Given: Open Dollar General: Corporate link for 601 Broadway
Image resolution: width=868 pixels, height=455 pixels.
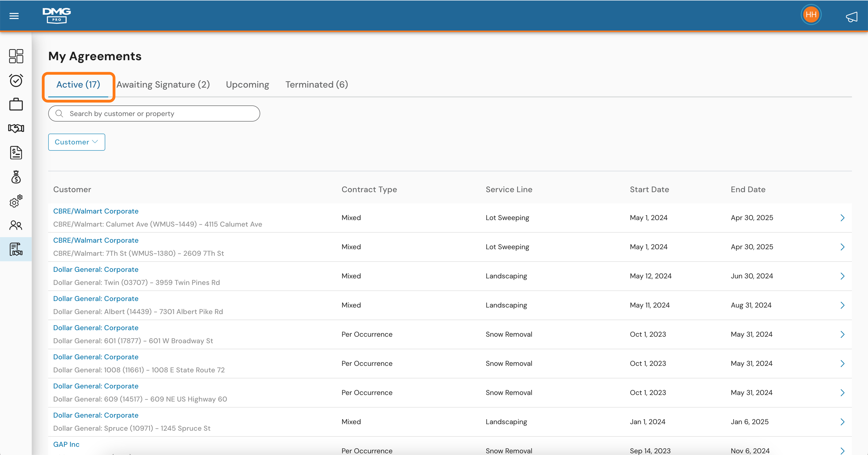Looking at the screenshot, I should coord(96,328).
